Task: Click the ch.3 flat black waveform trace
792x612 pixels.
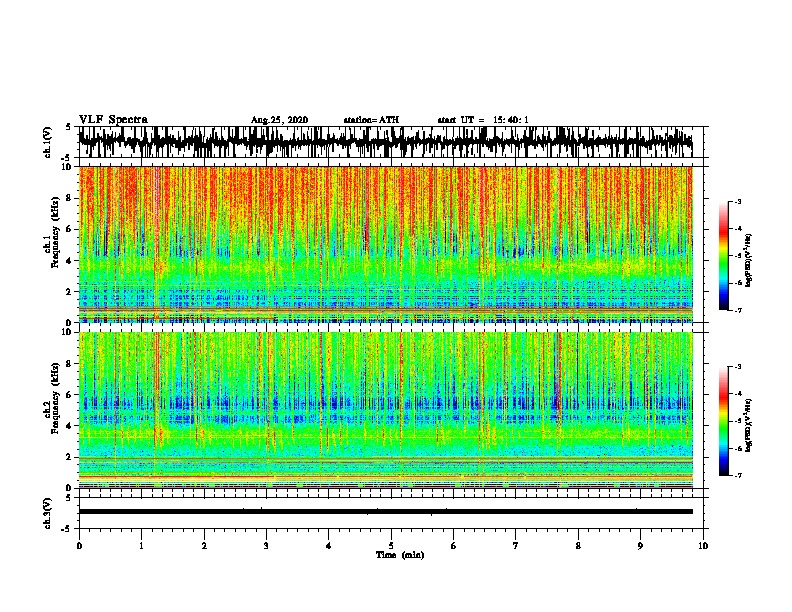Action: coord(385,512)
